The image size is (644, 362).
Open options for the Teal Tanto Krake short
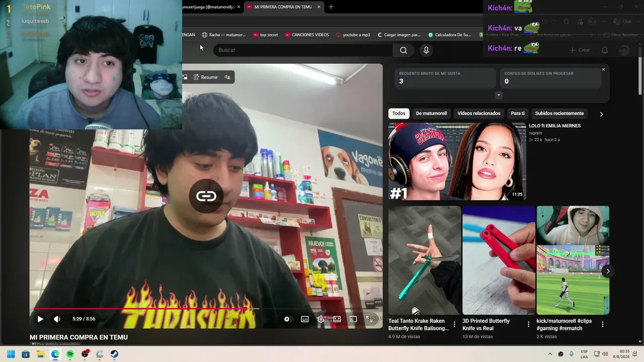click(454, 324)
